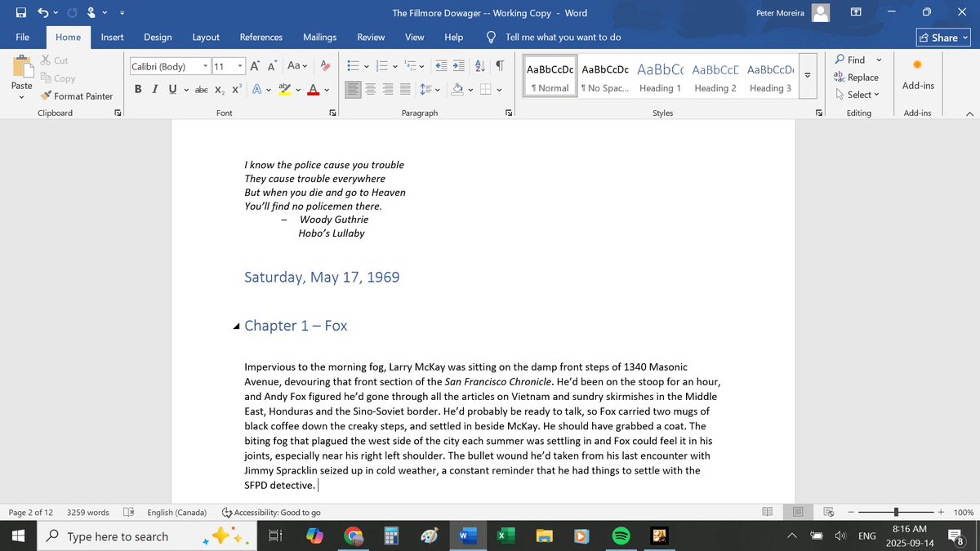Collapse the Chapter 1 heading
The width and height of the screenshot is (980, 551).
click(235, 324)
